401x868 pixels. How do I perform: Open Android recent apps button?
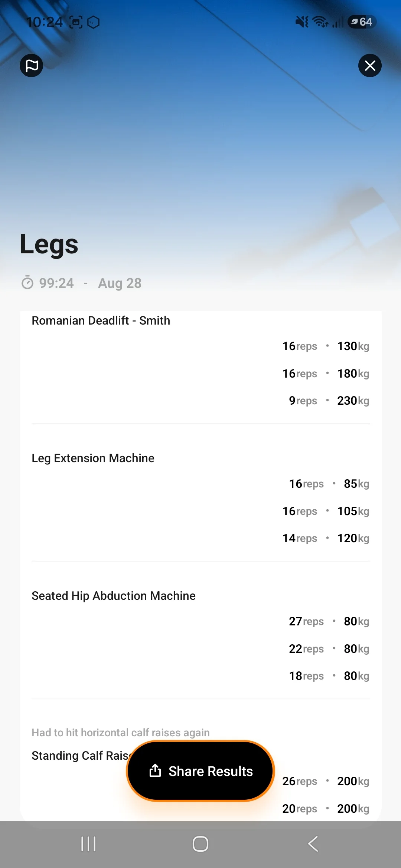click(88, 844)
